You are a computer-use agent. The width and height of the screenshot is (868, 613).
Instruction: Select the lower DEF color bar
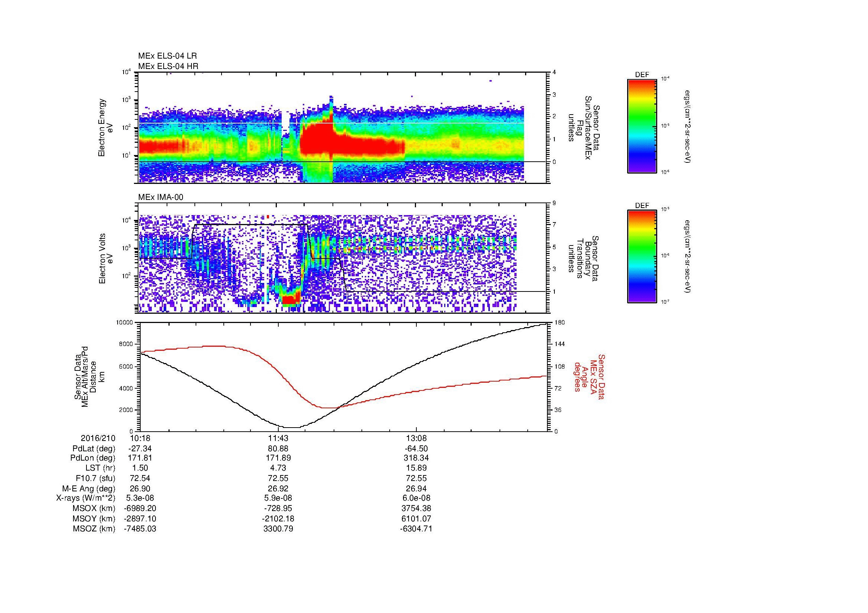pos(642,257)
